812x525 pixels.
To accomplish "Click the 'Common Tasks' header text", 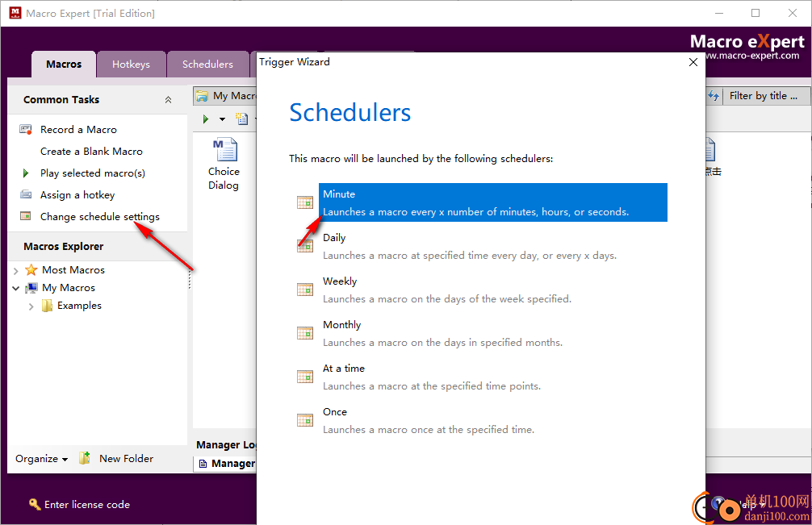I will click(61, 100).
